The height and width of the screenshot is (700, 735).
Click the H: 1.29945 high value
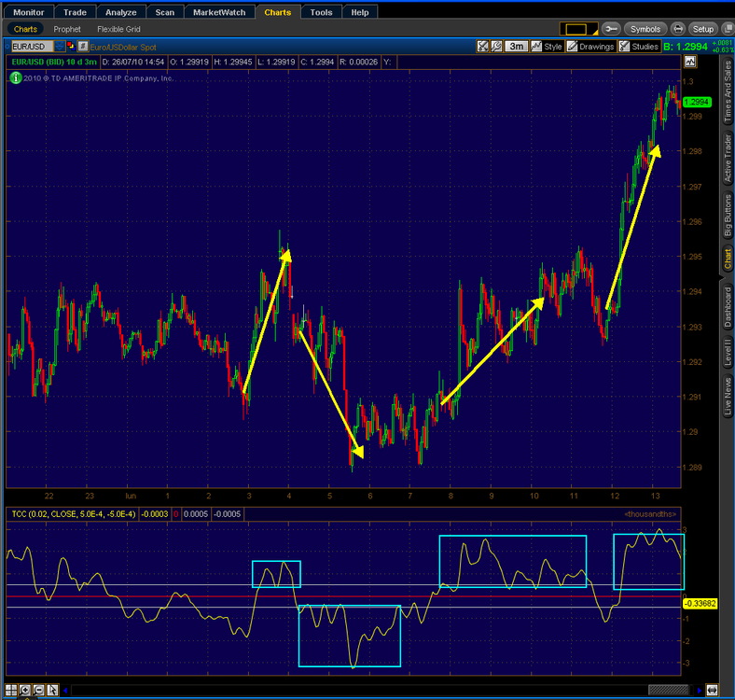(x=233, y=62)
